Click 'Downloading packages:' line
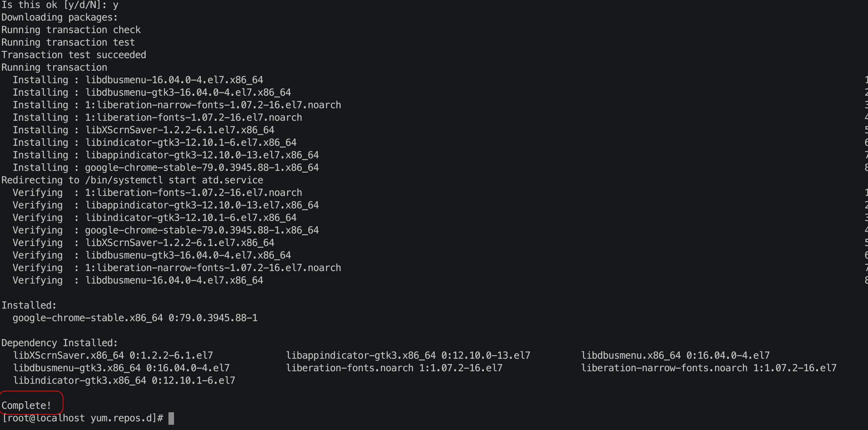This screenshot has height=430, width=868. 60,17
